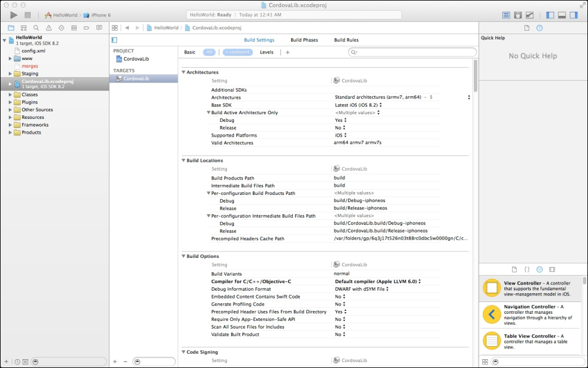Stop the running task with the stop button
This screenshot has width=588, height=368.
[x=28, y=15]
